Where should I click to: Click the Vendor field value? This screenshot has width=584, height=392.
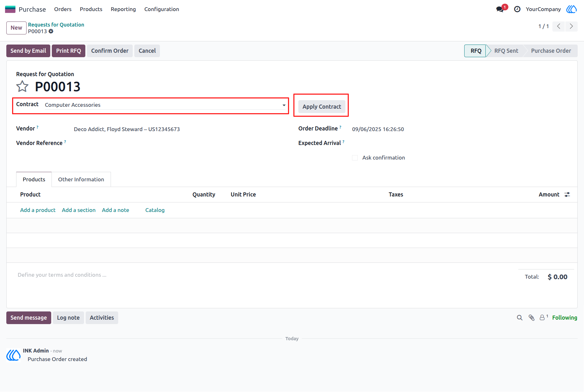[127, 129]
